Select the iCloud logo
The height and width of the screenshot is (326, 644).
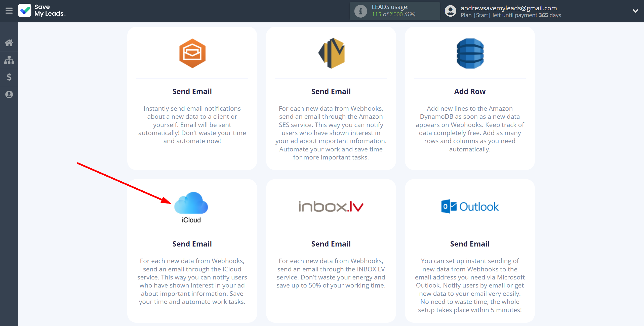[191, 207]
